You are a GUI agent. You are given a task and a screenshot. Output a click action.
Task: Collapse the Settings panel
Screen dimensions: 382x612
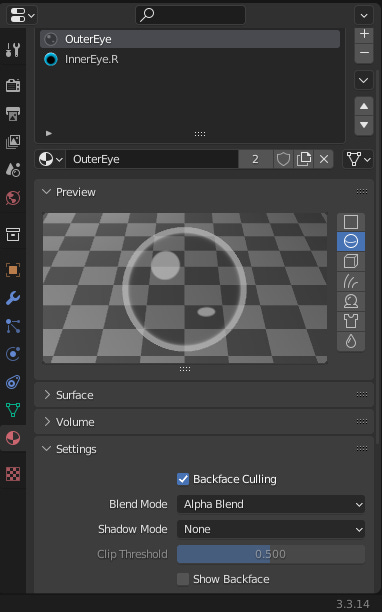(x=46, y=449)
